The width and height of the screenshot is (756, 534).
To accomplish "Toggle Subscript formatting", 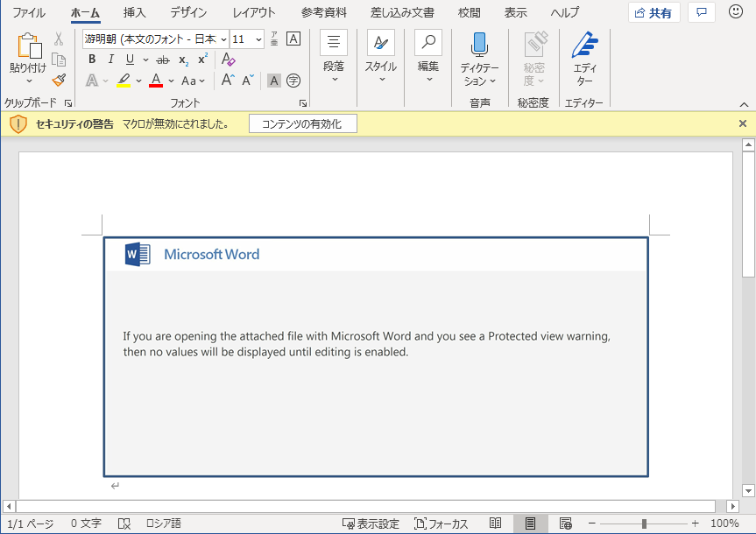I will click(183, 60).
